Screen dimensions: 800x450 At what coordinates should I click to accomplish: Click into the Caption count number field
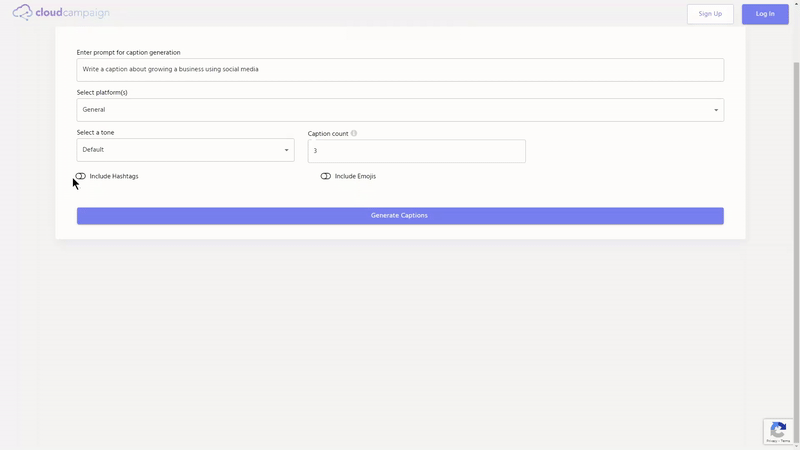coord(416,151)
